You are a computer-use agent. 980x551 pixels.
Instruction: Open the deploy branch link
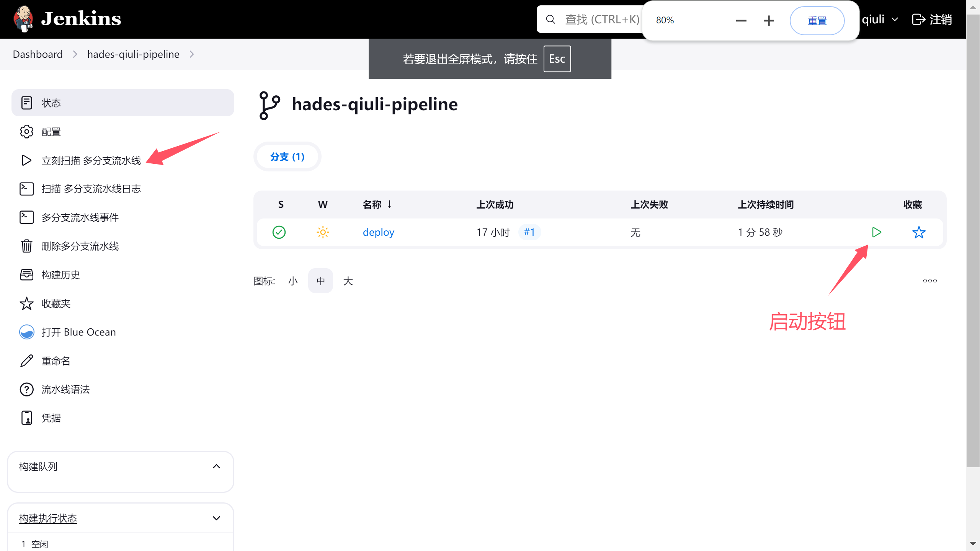point(378,232)
